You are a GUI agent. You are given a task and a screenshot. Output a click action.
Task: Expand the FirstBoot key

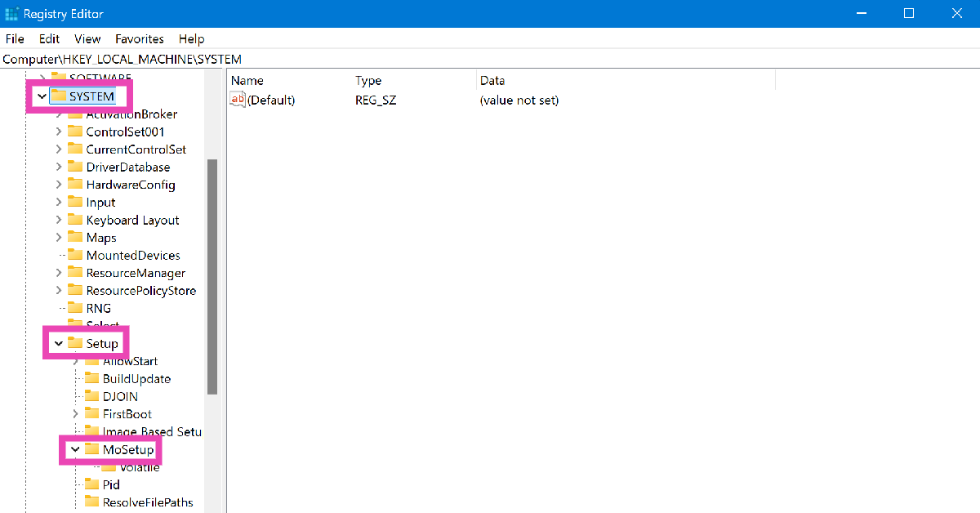click(x=75, y=414)
